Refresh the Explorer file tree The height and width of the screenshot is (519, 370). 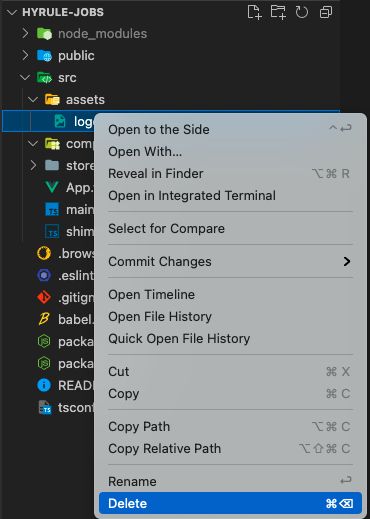pos(302,12)
